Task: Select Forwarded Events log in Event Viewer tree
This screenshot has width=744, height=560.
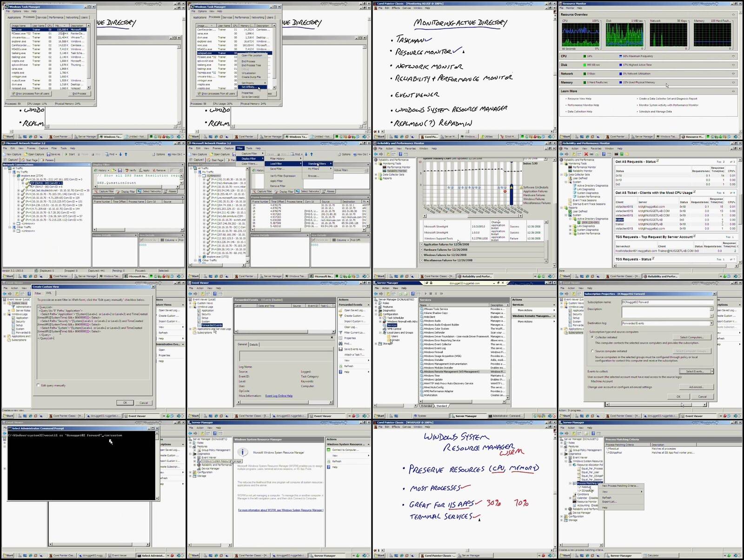Action: [x=212, y=325]
